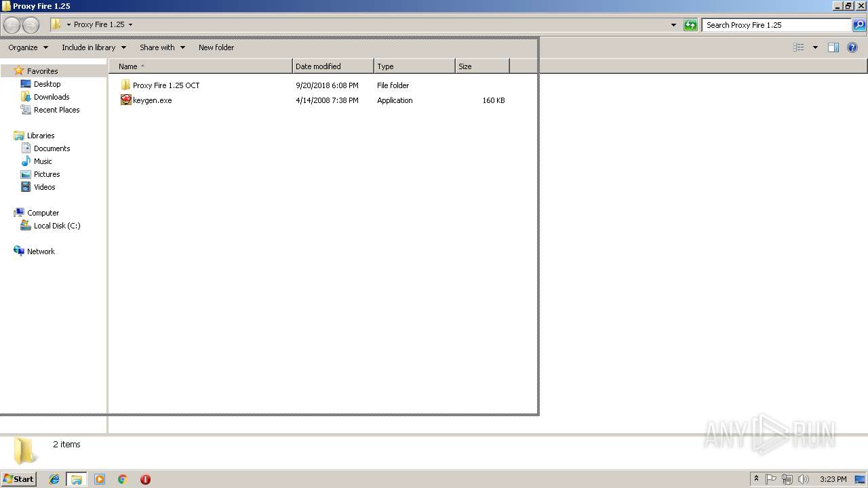Click Proxy Fire 1.25 breadcrumb segment
Screen dimensions: 868x488
99,24
